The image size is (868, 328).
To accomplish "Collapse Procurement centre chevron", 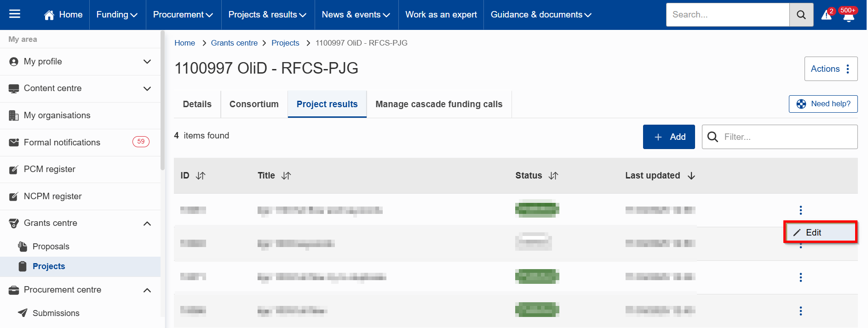I will coord(147,290).
